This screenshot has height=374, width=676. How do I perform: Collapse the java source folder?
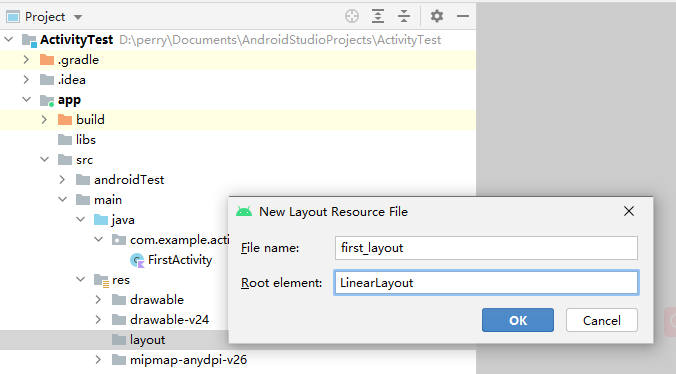(x=81, y=219)
